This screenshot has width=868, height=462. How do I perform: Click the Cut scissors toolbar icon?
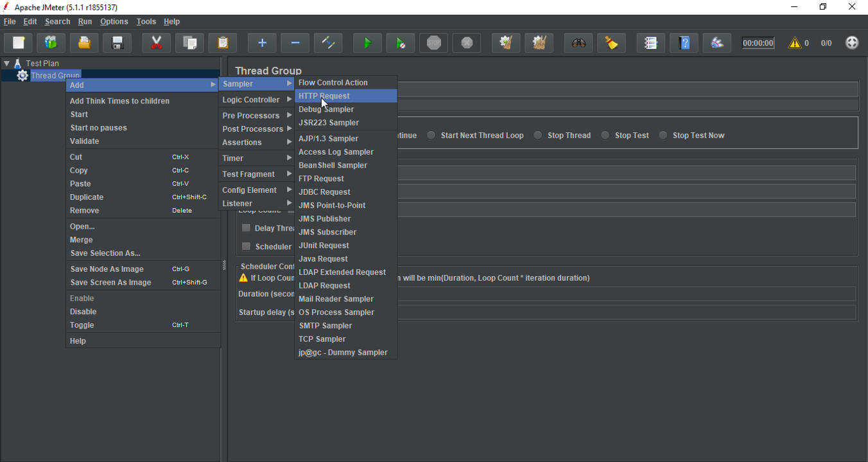156,43
